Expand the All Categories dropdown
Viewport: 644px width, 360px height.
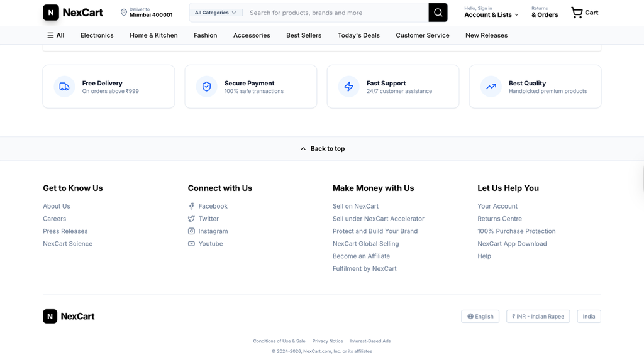click(x=215, y=13)
